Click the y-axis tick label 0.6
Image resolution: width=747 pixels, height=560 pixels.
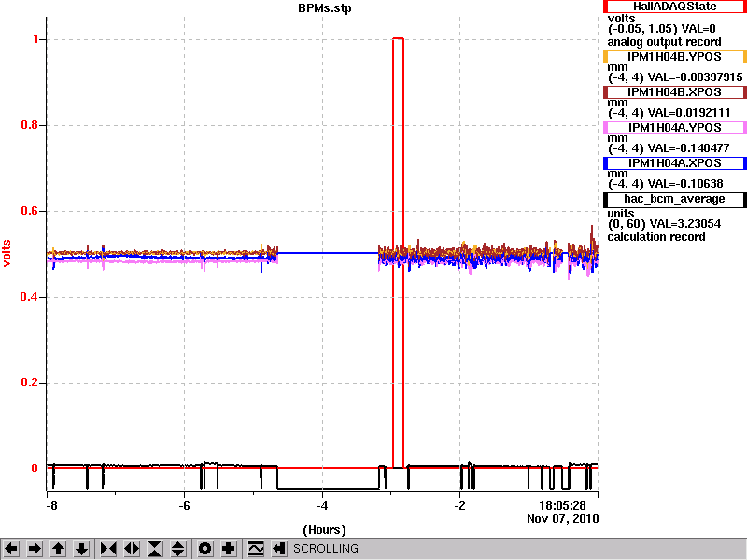point(30,211)
